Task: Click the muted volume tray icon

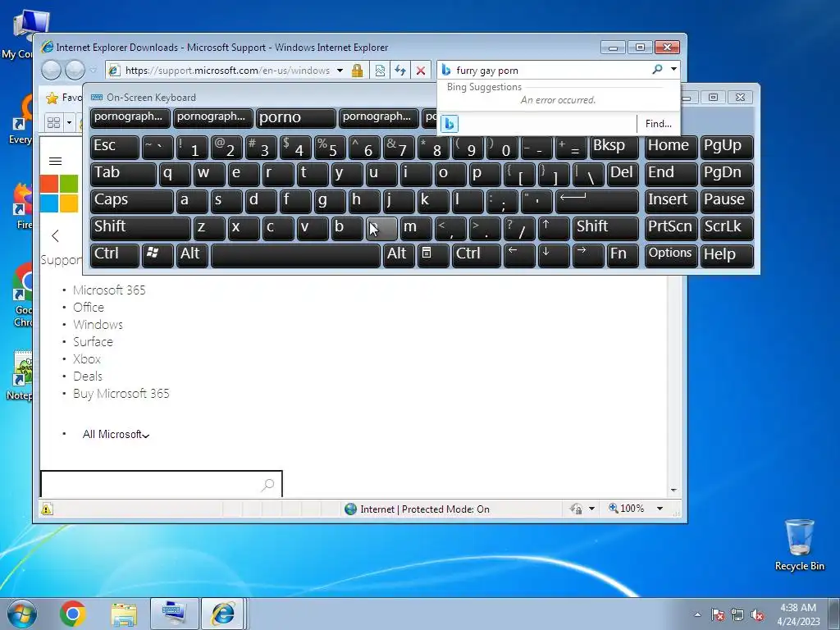Action: [757, 615]
